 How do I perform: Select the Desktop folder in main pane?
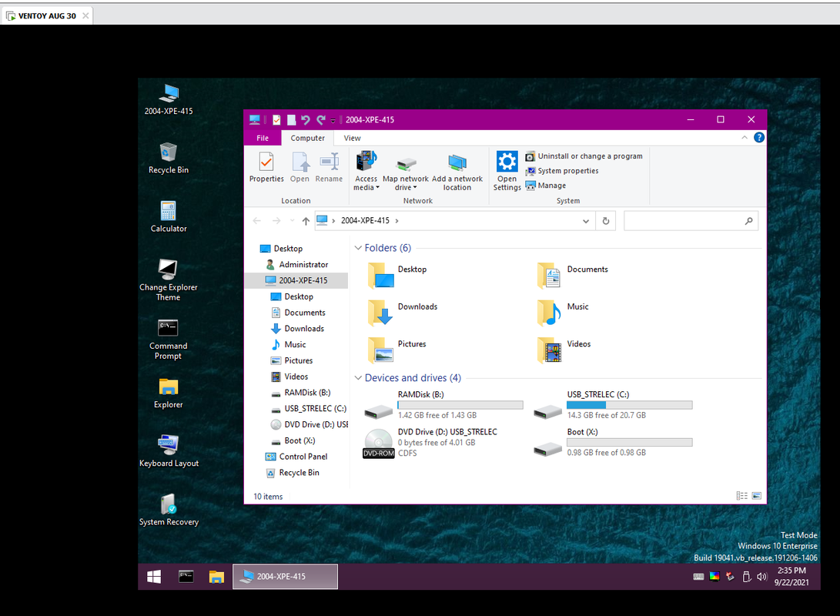point(397,276)
